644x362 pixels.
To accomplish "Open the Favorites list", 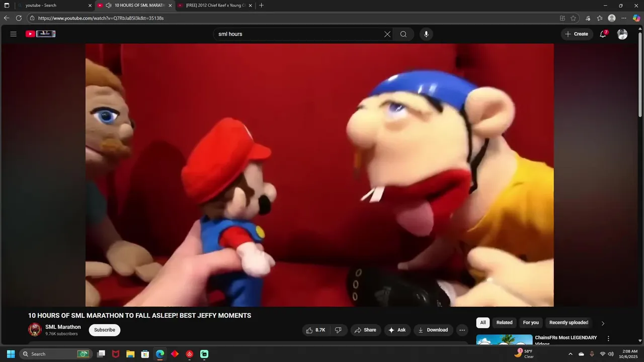I will point(600,18).
